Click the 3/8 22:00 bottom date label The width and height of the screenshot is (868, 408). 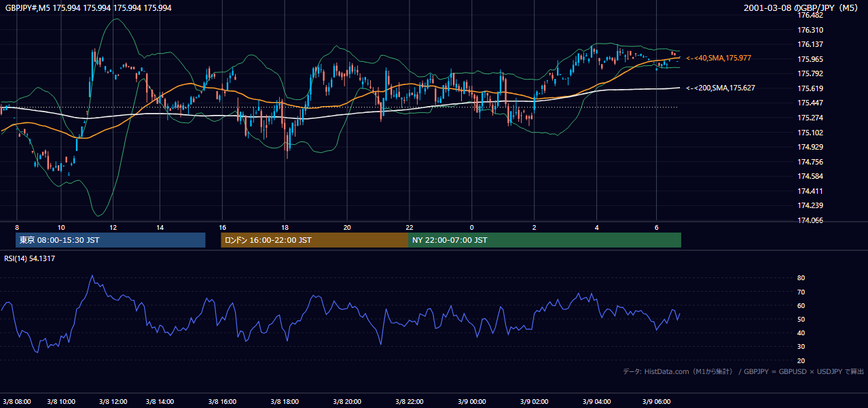coord(410,401)
